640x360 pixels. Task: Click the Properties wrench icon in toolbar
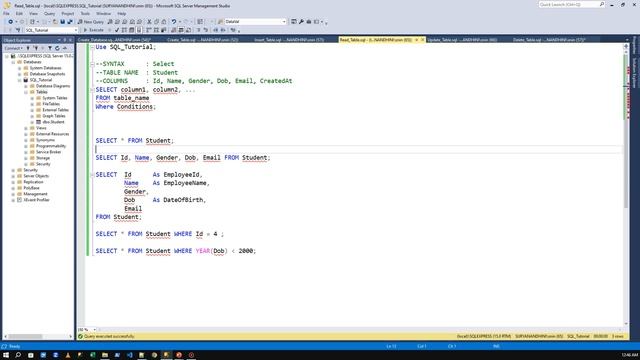(301, 22)
